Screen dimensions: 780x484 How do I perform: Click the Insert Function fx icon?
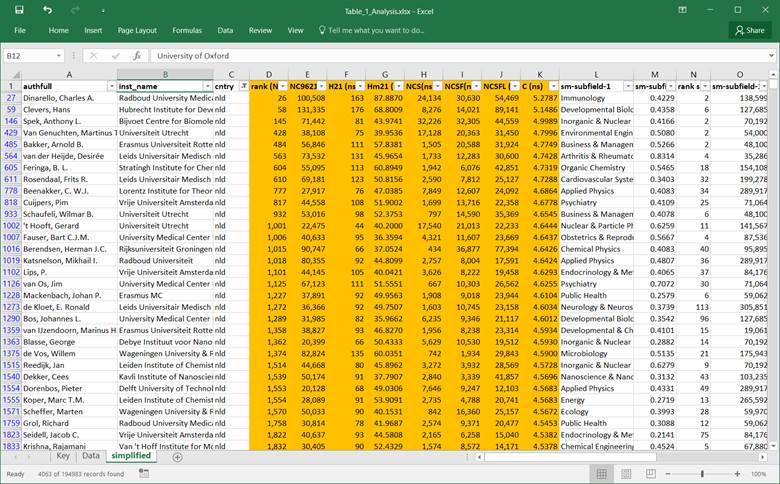pos(137,56)
